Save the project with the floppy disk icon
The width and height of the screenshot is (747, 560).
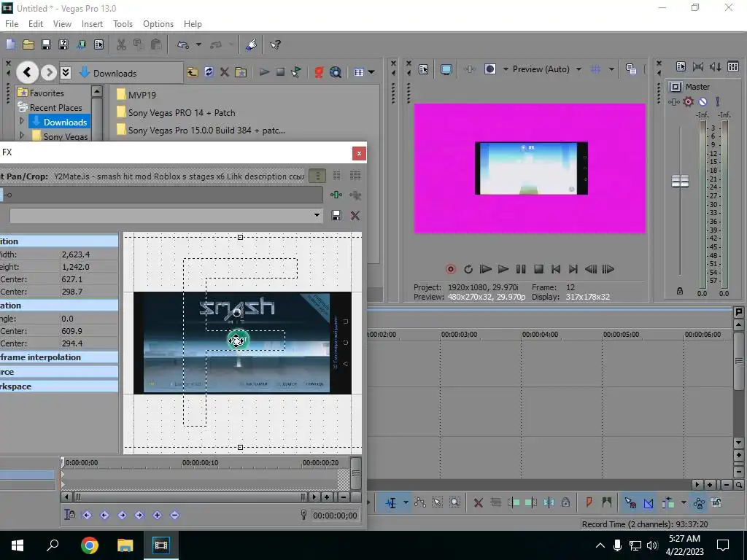point(46,44)
